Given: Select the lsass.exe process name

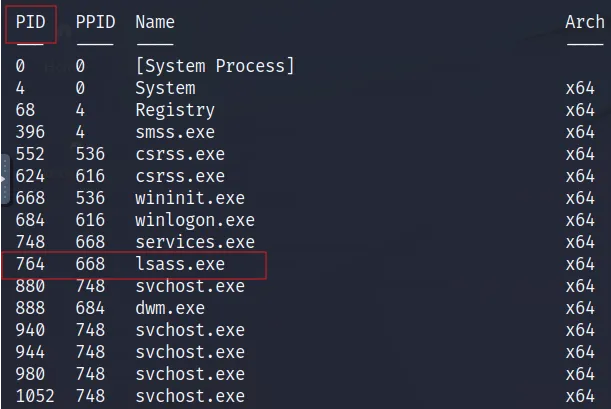Looking at the screenshot, I should tap(180, 264).
